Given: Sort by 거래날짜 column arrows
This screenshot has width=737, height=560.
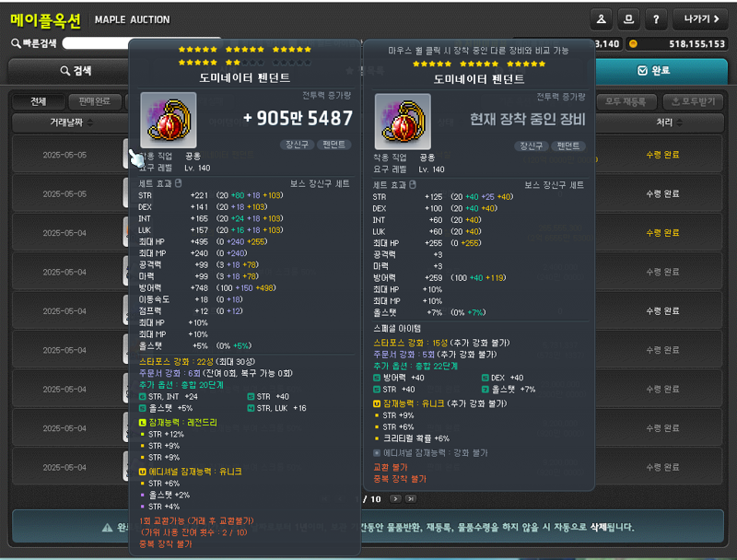Looking at the screenshot, I should [89, 122].
